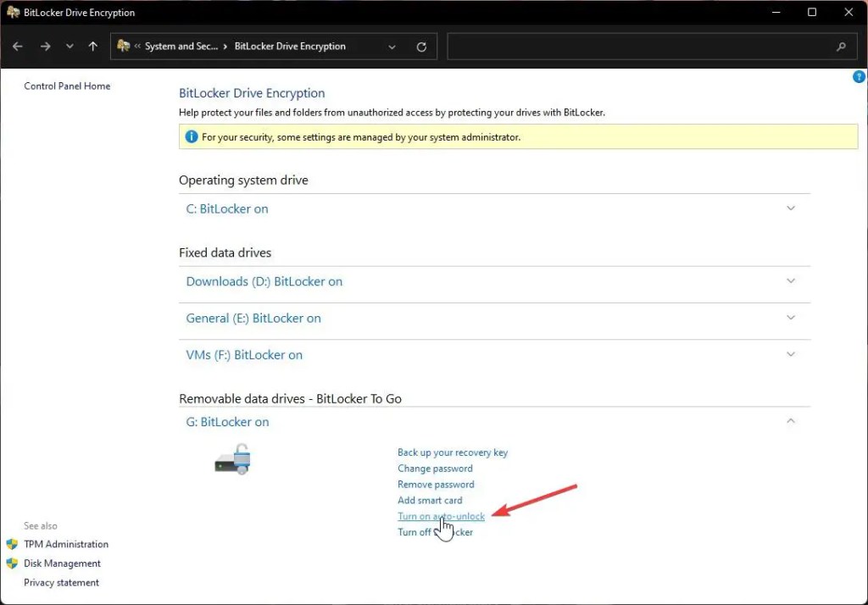
Task: Click System and Sec... breadcrumb
Action: [x=181, y=47]
